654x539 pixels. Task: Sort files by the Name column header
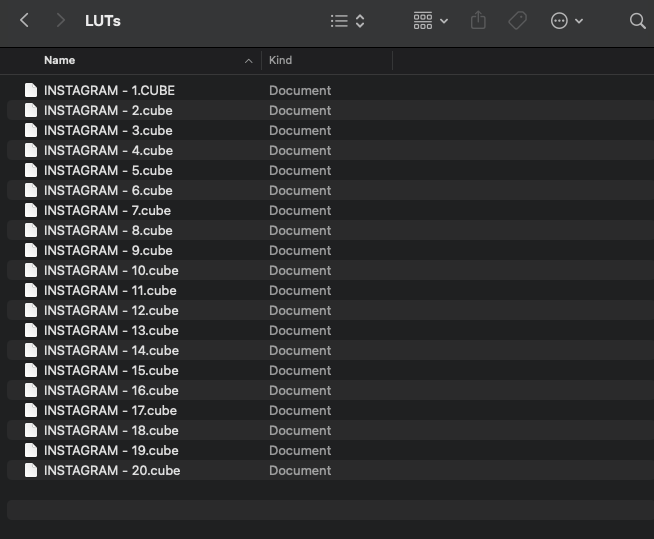tap(60, 60)
